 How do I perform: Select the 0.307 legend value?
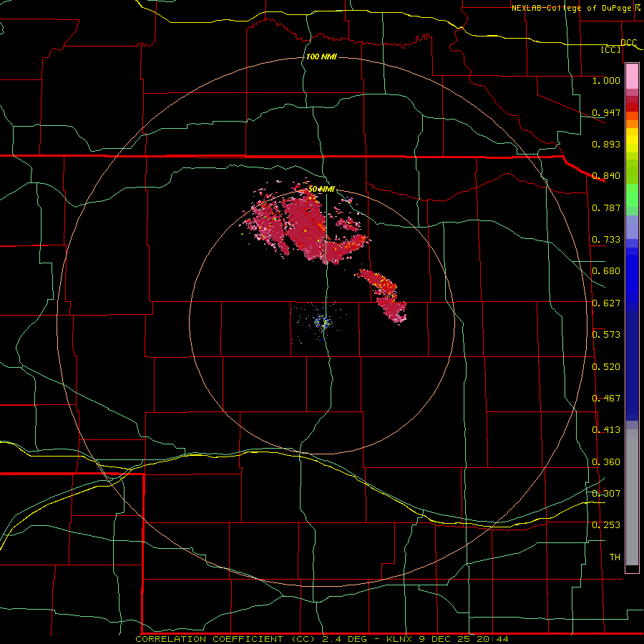pyautogui.click(x=606, y=494)
